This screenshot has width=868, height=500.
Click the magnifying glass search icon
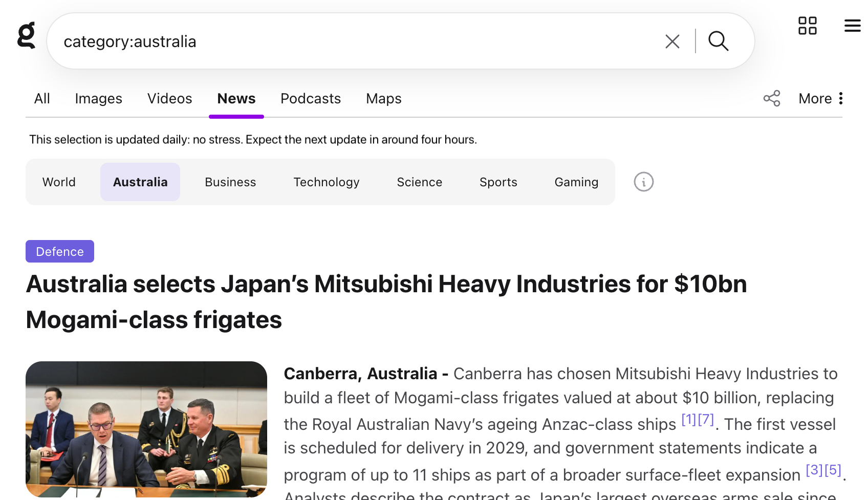[718, 41]
